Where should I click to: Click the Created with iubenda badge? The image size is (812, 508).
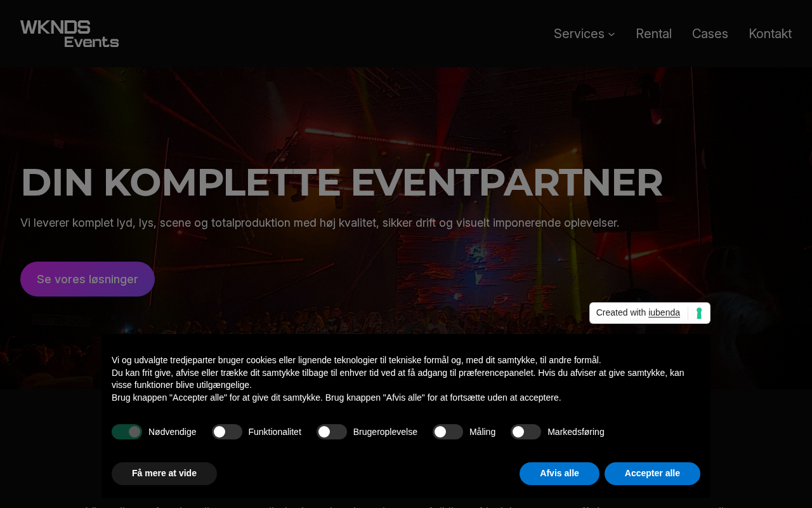tap(650, 313)
